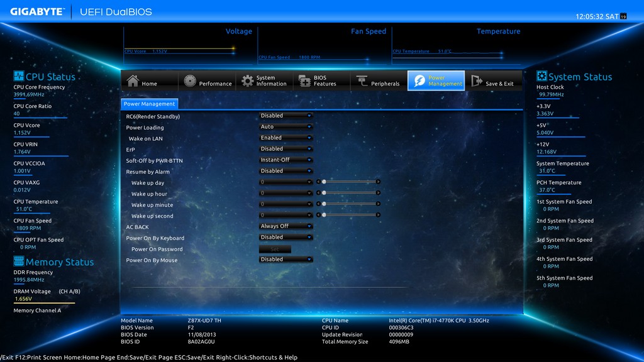This screenshot has height=362, width=644.
Task: Open Wake up second value dropdown
Action: [x=286, y=215]
